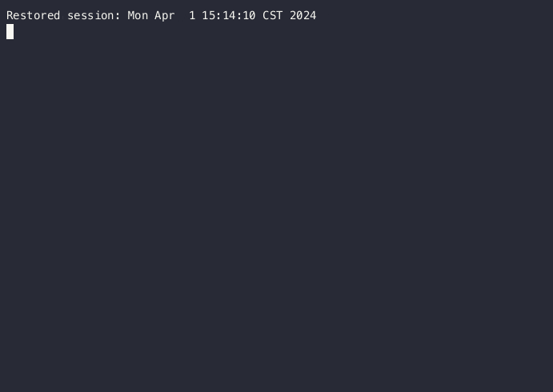Click the hour digits "15" in the time
This screenshot has height=392, width=553.
208,15
